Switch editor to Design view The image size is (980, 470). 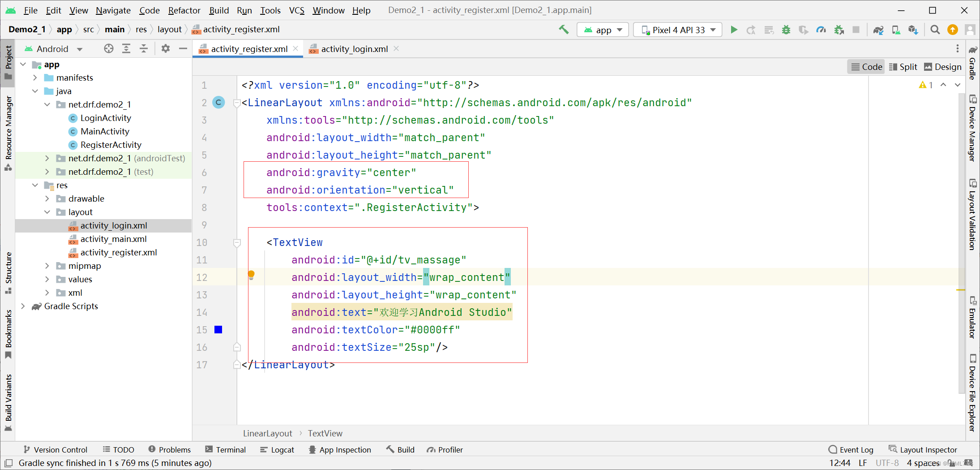coord(942,67)
